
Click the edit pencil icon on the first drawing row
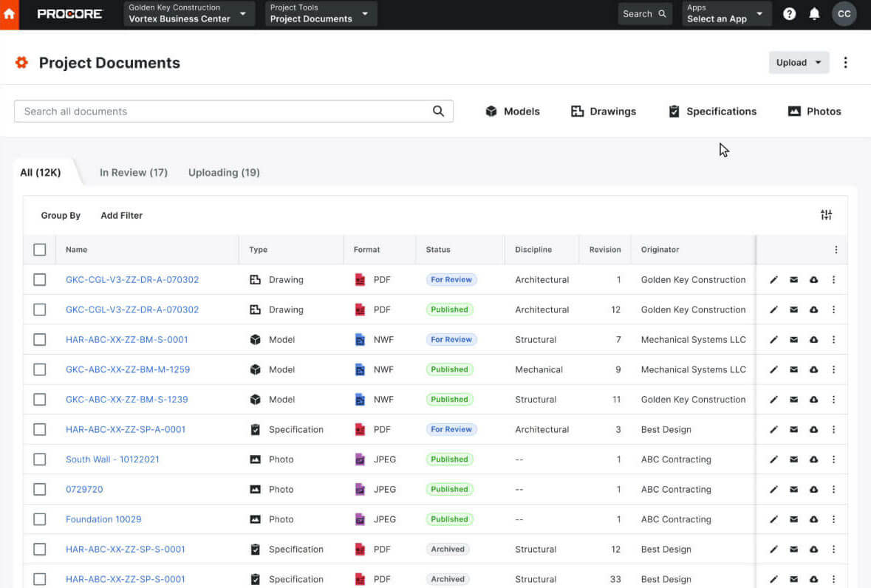(773, 279)
